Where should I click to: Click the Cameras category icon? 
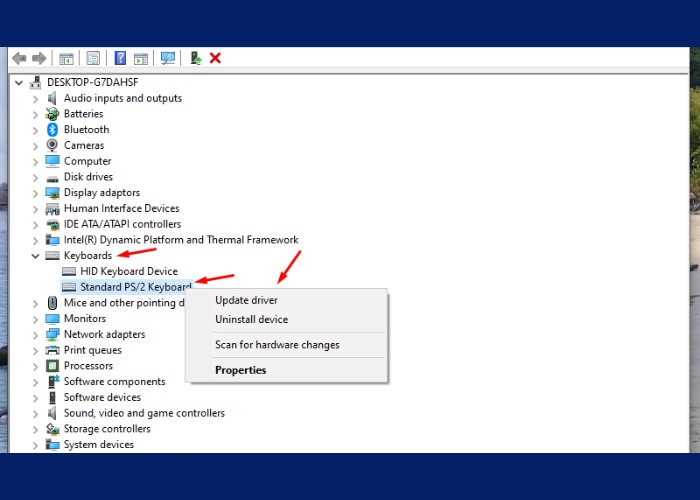pos(53,145)
